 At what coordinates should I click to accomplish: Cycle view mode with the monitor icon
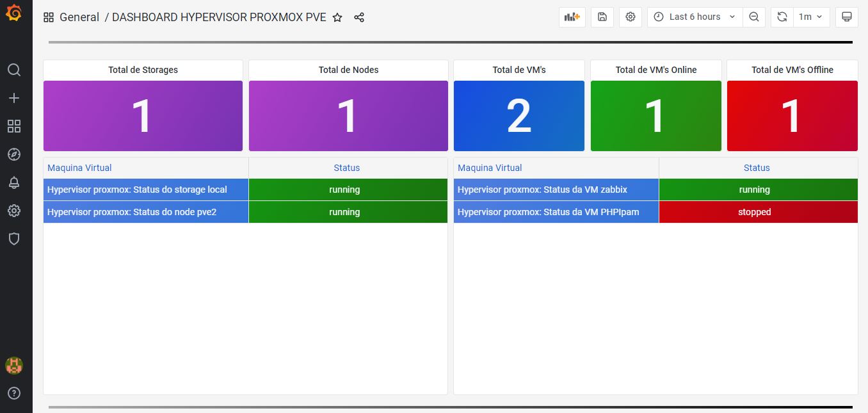coord(847,17)
